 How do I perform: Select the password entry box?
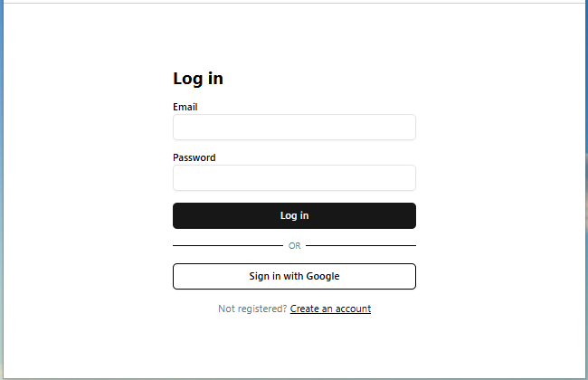294,178
